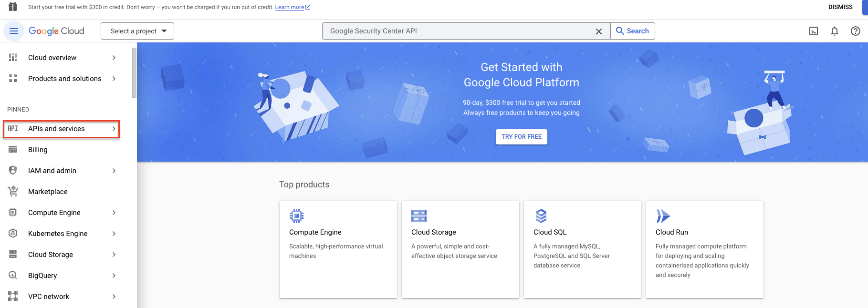
Task: Click Cloud Storage icon in sidebar
Action: 13,255
